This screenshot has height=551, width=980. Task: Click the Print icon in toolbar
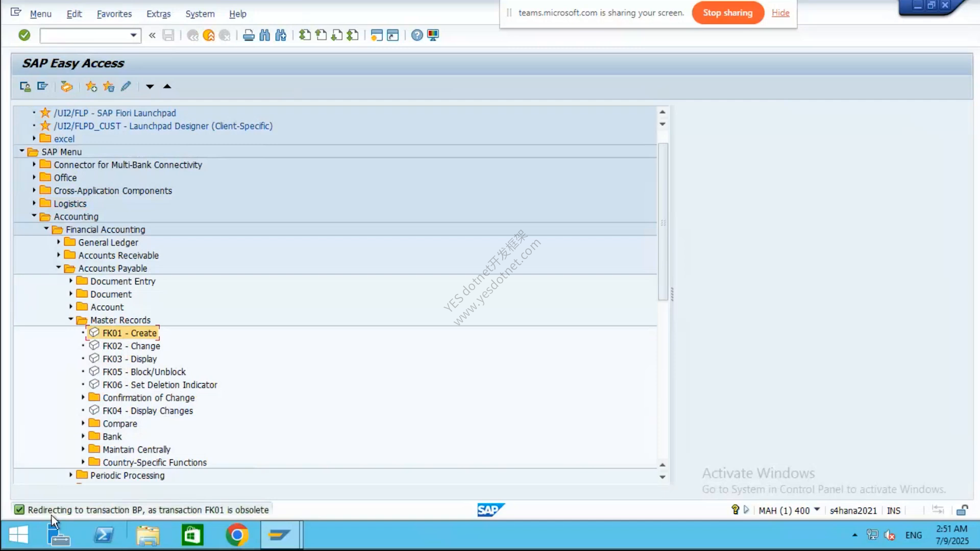point(249,35)
